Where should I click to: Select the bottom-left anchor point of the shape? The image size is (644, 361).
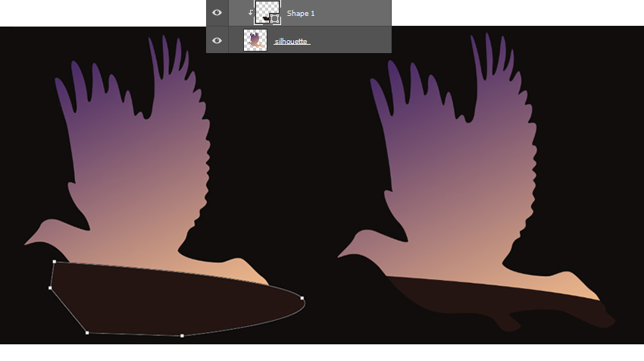coord(87,332)
